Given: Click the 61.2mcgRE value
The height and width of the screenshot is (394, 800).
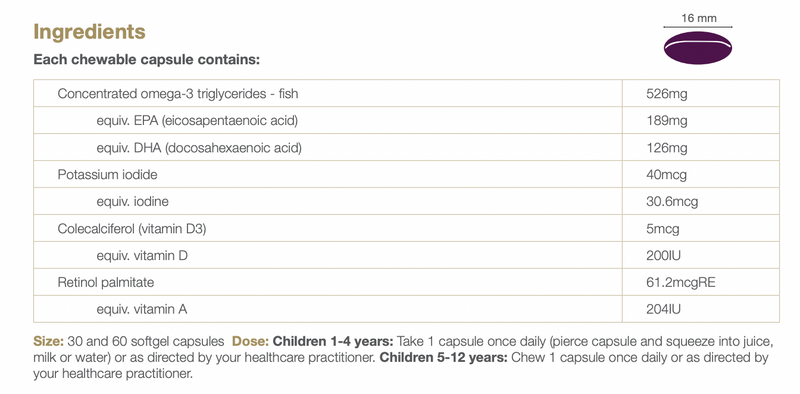Looking at the screenshot, I should point(681,282).
